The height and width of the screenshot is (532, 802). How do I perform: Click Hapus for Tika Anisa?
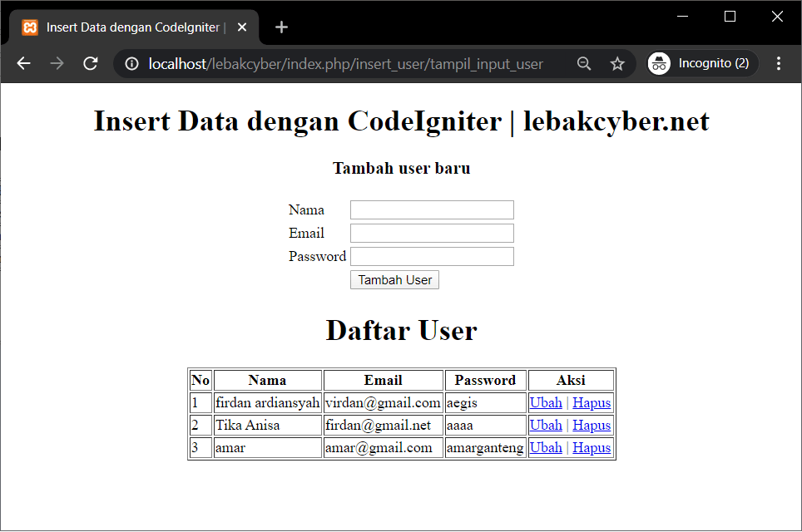tap(592, 426)
